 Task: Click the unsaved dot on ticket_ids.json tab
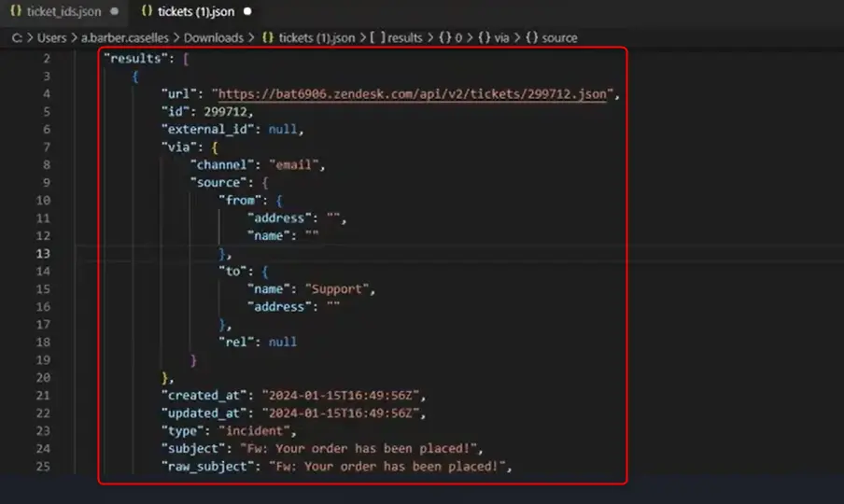114,12
